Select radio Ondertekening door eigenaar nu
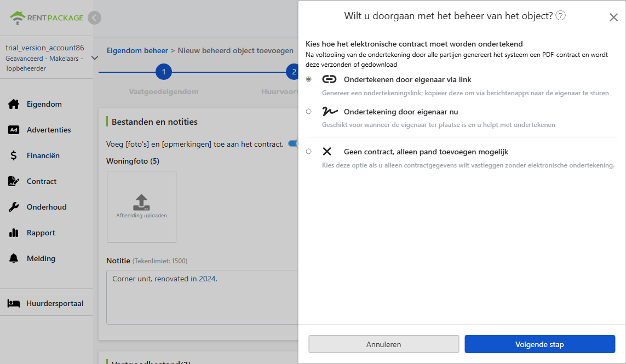Image resolution: width=626 pixels, height=364 pixels. coord(308,111)
